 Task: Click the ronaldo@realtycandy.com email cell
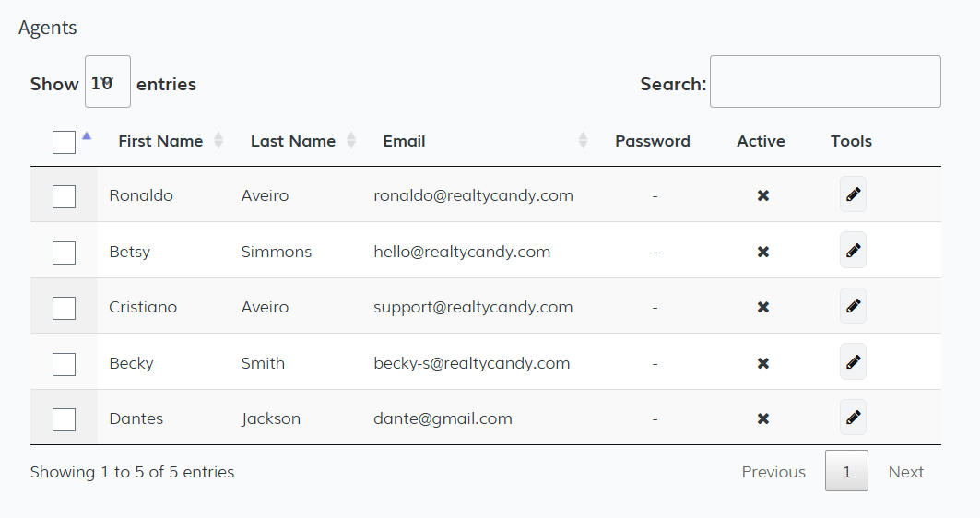pos(473,195)
